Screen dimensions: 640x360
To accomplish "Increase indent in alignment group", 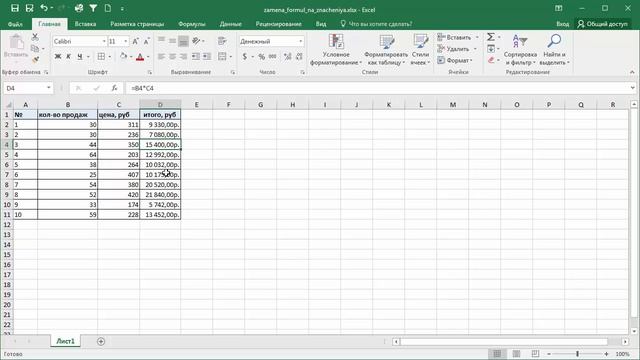I will point(207,56).
